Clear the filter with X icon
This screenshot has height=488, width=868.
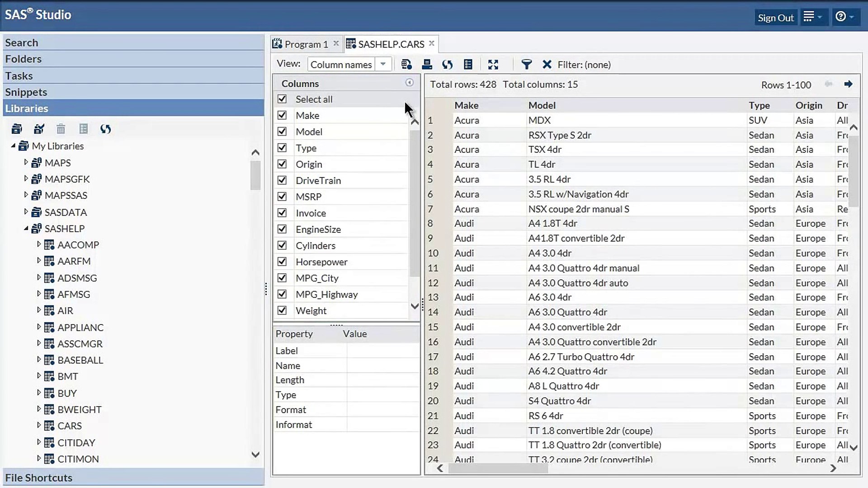[x=547, y=65]
